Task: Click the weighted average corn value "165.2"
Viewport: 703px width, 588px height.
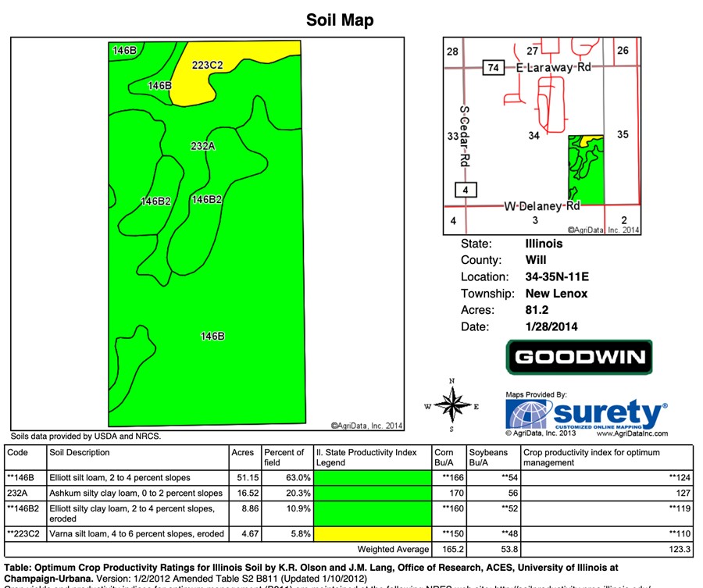Action: [453, 549]
